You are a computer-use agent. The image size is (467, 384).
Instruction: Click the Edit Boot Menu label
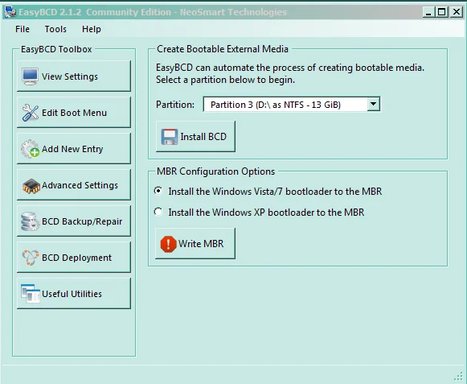tap(74, 113)
